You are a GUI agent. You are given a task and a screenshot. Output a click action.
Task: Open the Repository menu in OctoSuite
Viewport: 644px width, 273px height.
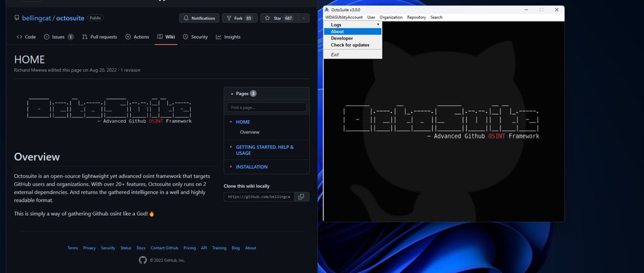[x=416, y=17]
